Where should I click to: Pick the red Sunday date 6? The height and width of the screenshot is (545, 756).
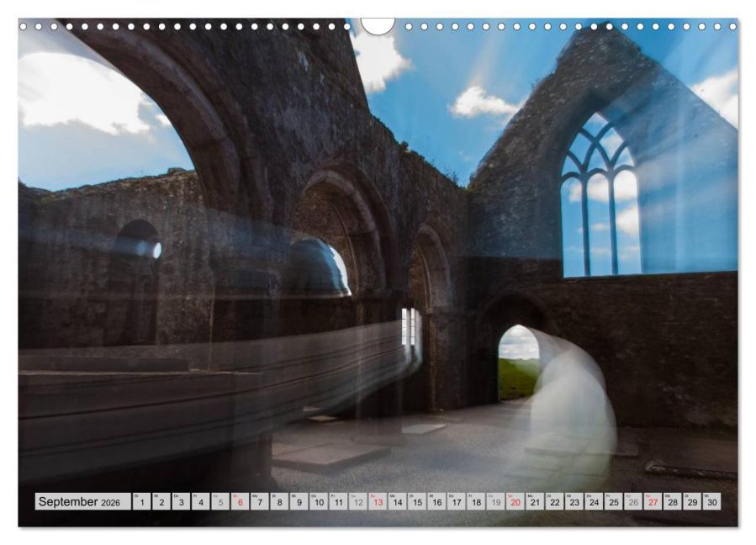[240, 502]
